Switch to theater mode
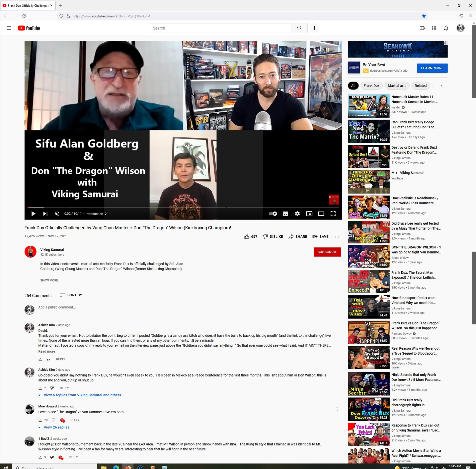Screen dimensions: 476x469 point(321,214)
